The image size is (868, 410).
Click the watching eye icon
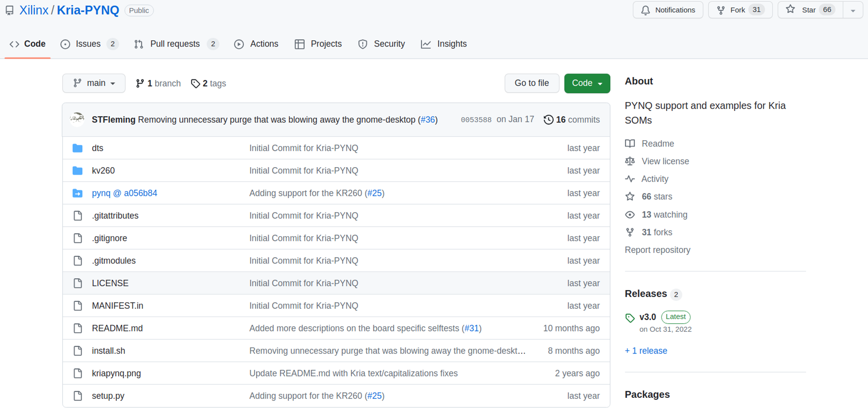click(630, 215)
